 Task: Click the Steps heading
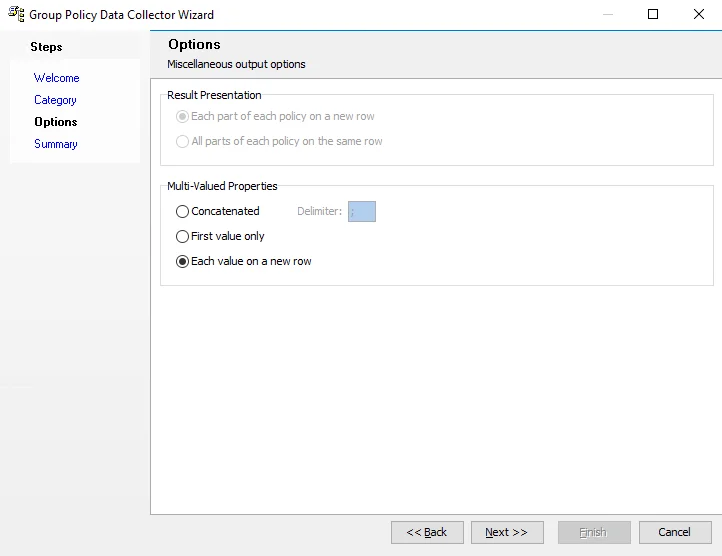(46, 47)
